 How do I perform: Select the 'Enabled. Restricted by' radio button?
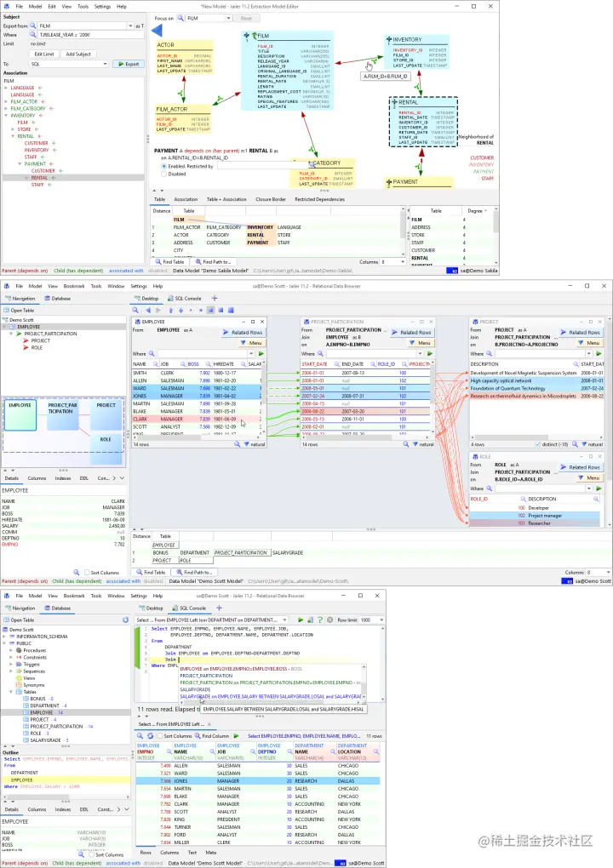click(164, 166)
